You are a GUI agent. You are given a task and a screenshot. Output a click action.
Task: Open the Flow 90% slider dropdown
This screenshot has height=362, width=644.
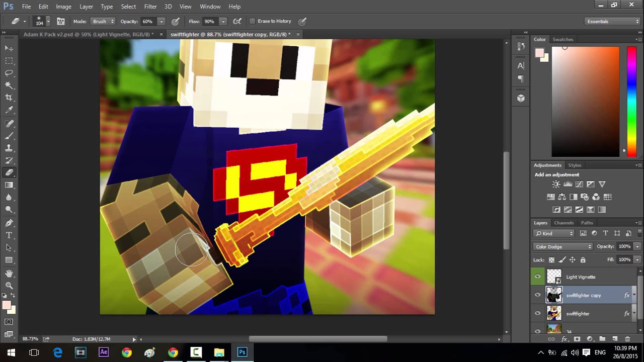click(223, 22)
